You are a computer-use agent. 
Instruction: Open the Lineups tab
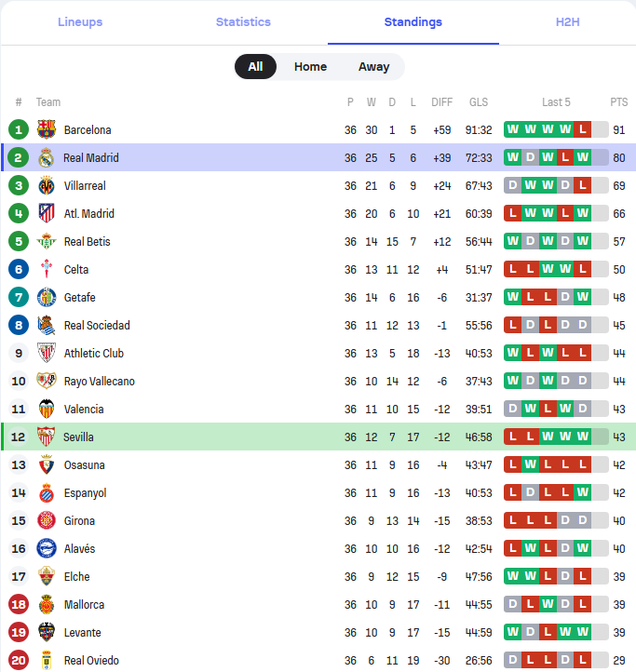coord(80,21)
